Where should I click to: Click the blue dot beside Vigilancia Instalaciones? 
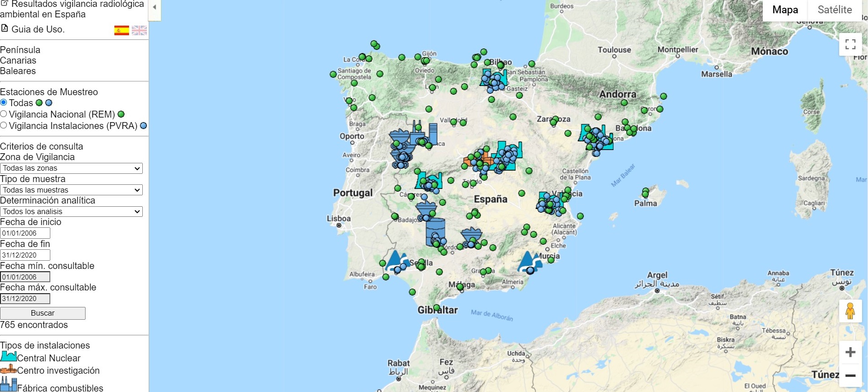pos(143,125)
